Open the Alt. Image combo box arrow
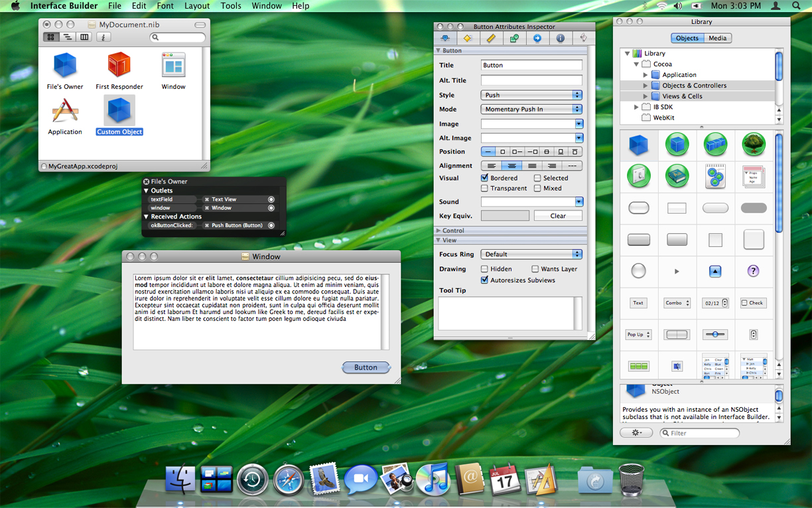 pyautogui.click(x=578, y=138)
